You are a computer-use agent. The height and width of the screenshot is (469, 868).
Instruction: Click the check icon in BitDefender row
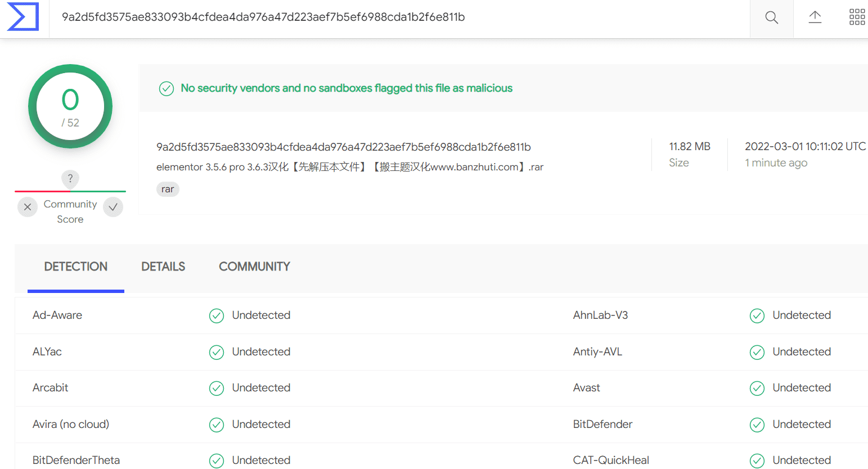[757, 425]
